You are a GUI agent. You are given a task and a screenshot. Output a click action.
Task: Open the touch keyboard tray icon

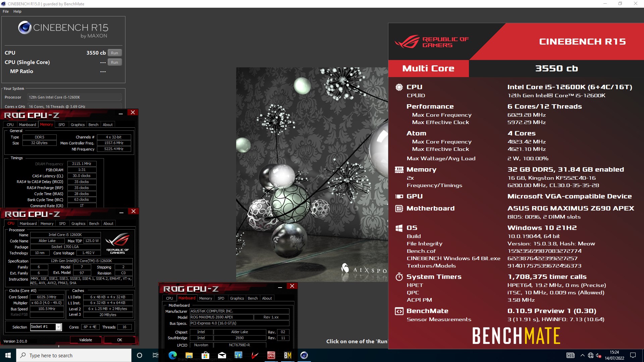coord(571,355)
